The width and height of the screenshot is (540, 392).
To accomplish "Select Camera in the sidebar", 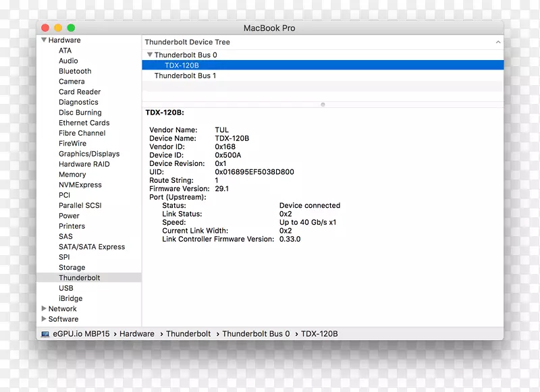I will coord(72,81).
